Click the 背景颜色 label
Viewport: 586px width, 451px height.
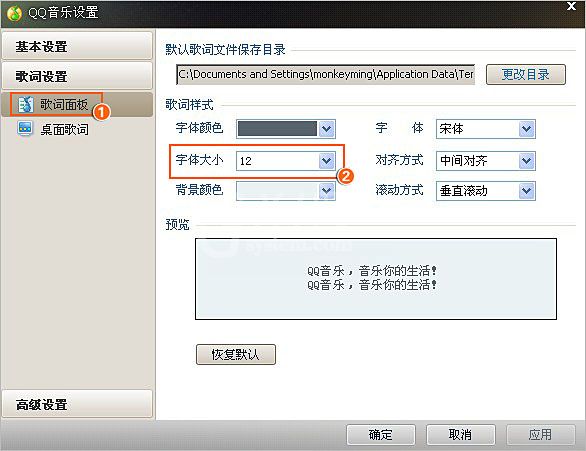pos(200,190)
